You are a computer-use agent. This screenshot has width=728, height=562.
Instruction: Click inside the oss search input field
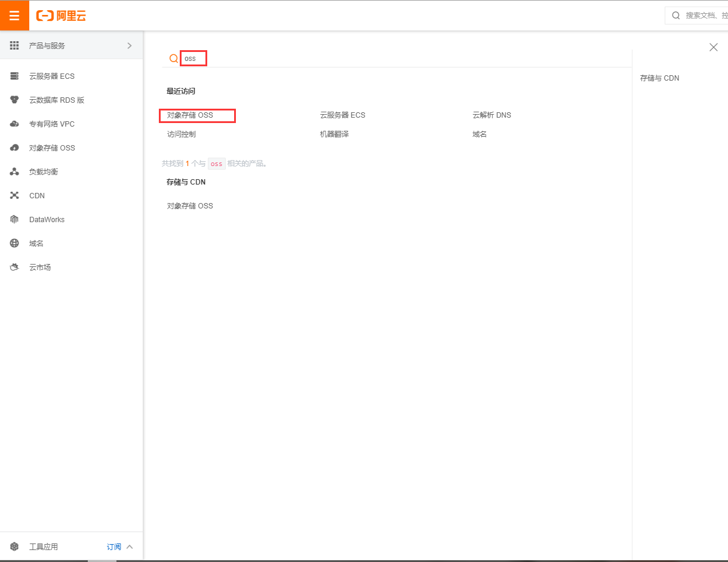pyautogui.click(x=193, y=58)
